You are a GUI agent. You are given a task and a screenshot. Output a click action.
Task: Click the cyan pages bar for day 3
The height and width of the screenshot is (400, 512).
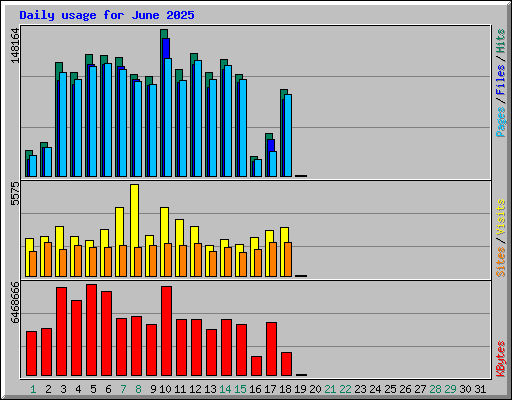point(63,124)
